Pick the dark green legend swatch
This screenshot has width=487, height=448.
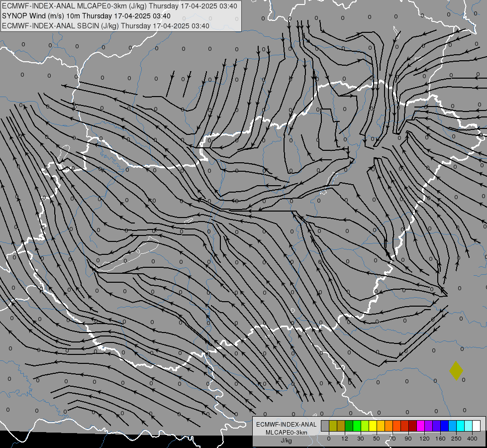click(x=349, y=426)
